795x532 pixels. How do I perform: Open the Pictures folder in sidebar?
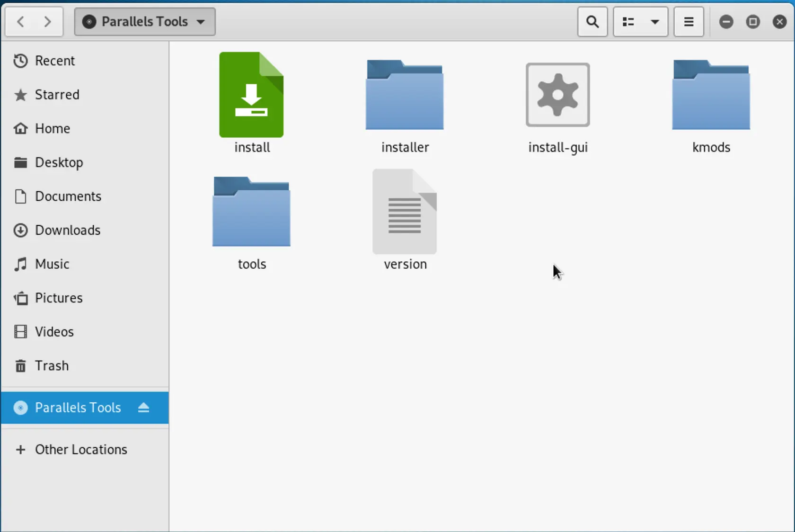pyautogui.click(x=85, y=298)
